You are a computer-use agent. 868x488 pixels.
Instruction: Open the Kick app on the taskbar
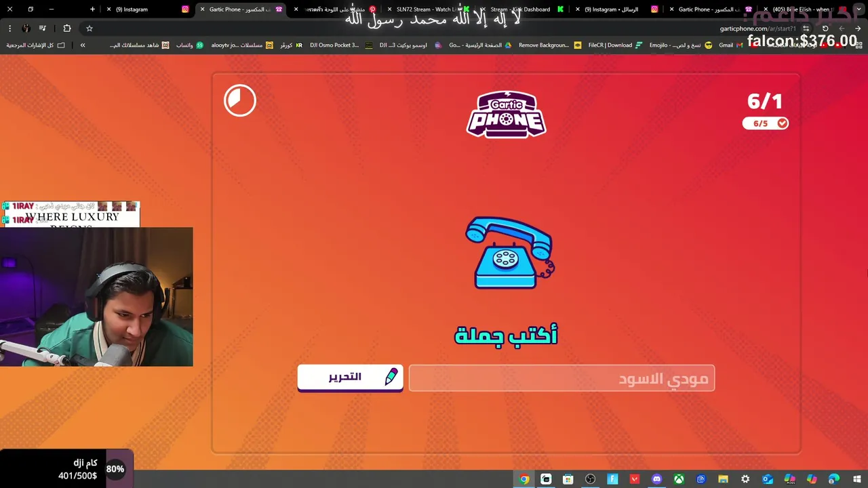click(546, 479)
